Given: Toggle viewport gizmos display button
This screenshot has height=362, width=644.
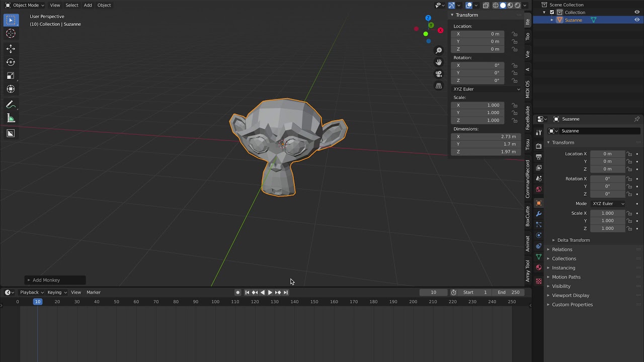Looking at the screenshot, I should tap(451, 5).
